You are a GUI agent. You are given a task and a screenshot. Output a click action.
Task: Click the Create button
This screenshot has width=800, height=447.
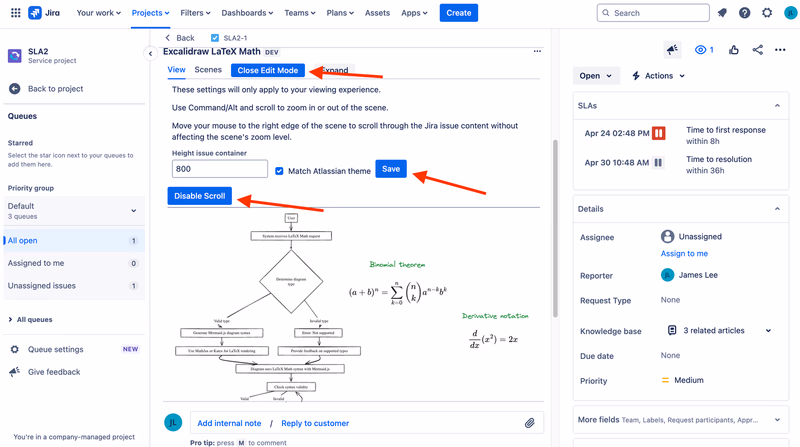pos(459,13)
